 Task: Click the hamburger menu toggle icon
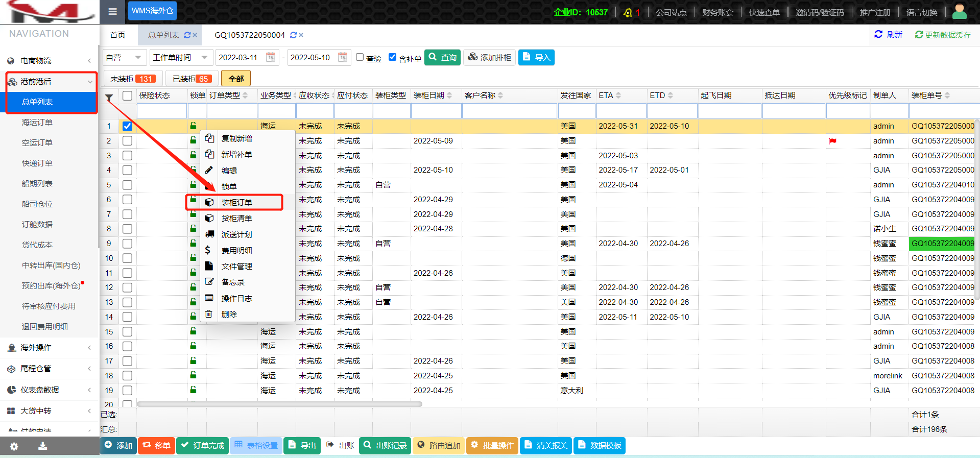click(x=113, y=12)
